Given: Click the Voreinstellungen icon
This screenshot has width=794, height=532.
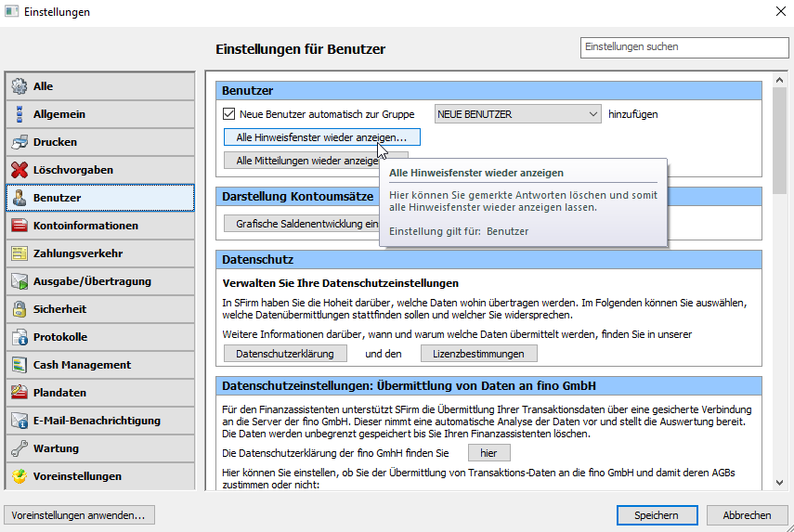Looking at the screenshot, I should pos(20,476).
